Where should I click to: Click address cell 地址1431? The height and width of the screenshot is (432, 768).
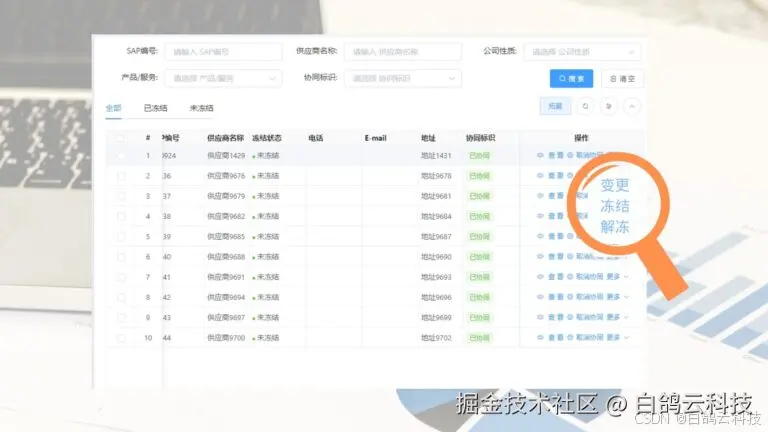click(436, 156)
